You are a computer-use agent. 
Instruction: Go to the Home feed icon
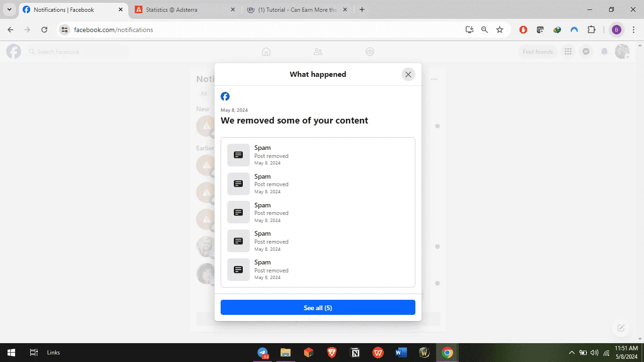[x=266, y=52]
